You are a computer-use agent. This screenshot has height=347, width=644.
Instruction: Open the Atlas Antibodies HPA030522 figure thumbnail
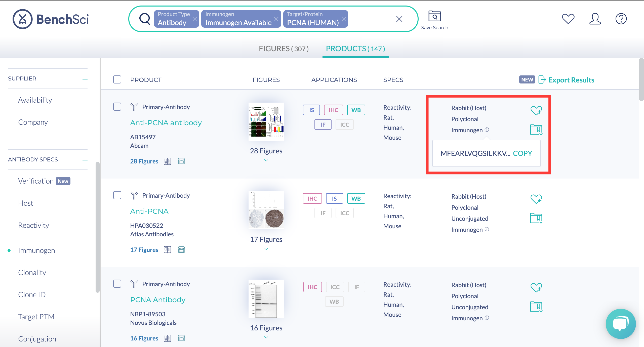click(266, 210)
